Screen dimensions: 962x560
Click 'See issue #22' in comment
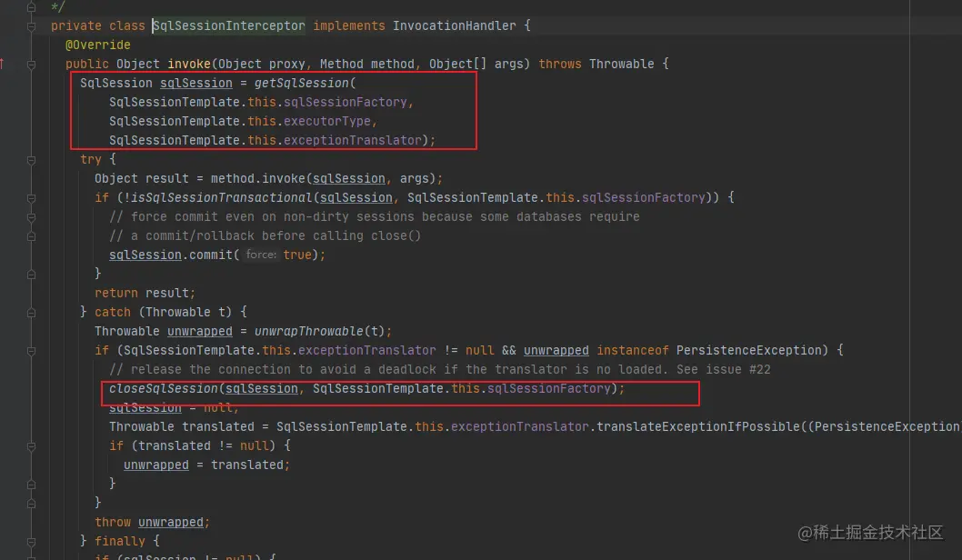pyautogui.click(x=724, y=369)
